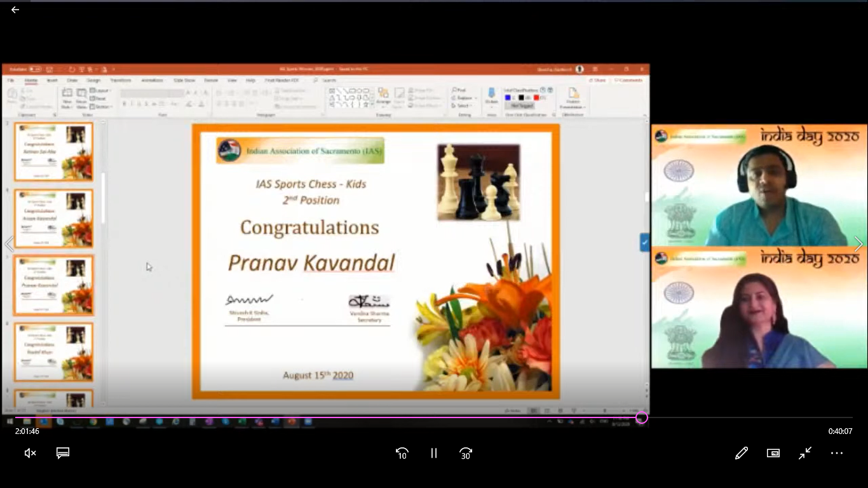Open the Protect Presentation dropdown
868x488 pixels.
pyautogui.click(x=572, y=99)
